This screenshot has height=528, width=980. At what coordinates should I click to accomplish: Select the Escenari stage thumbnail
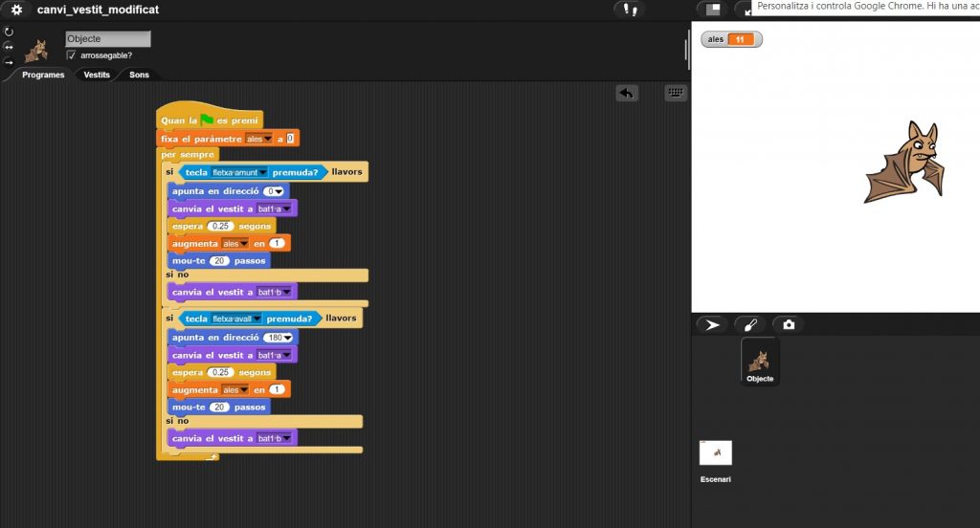coord(715,453)
